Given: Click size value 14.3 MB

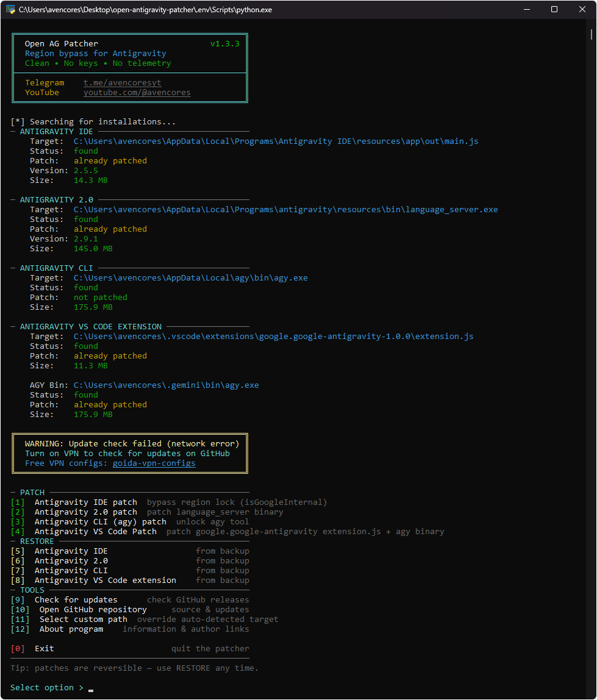Looking at the screenshot, I should [91, 180].
